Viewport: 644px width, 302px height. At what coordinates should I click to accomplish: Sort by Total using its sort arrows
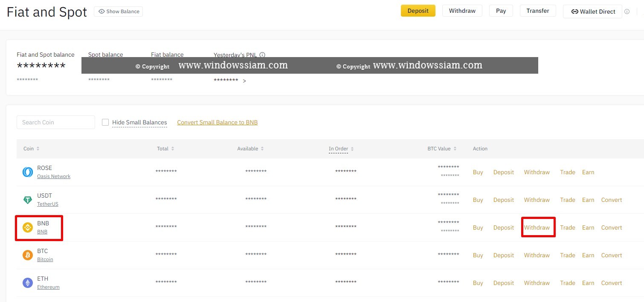point(173,149)
